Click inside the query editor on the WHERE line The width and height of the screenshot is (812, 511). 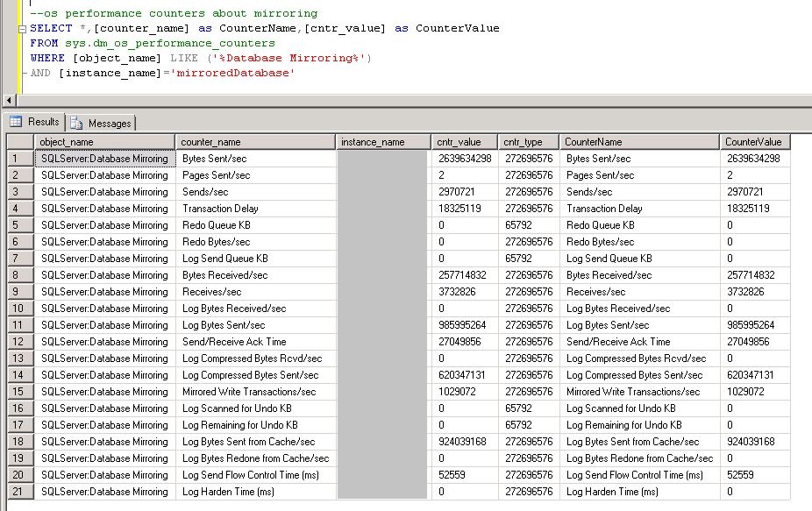pyautogui.click(x=132, y=57)
